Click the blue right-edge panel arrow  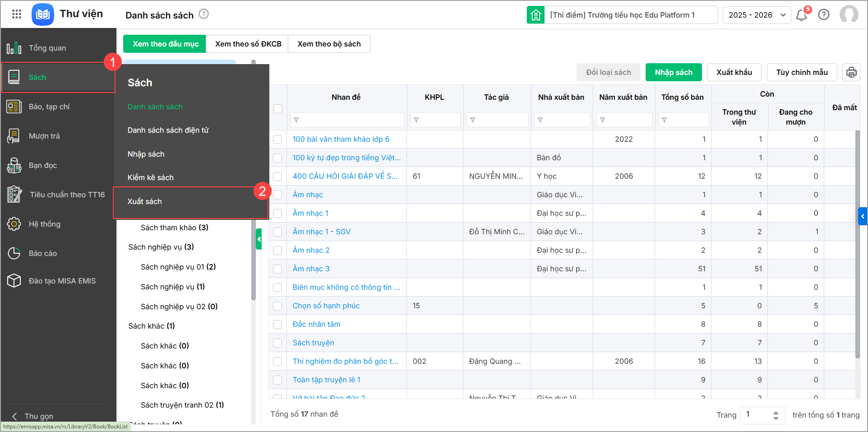click(x=863, y=216)
